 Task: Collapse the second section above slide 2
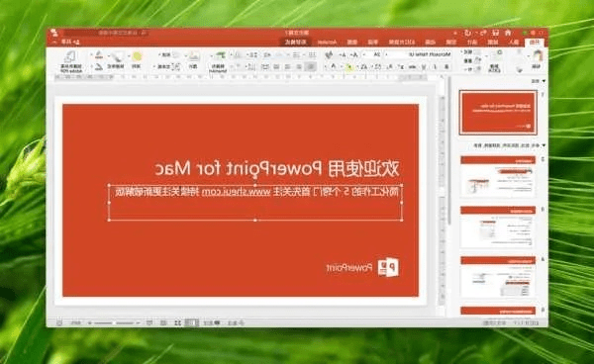pyautogui.click(x=544, y=145)
